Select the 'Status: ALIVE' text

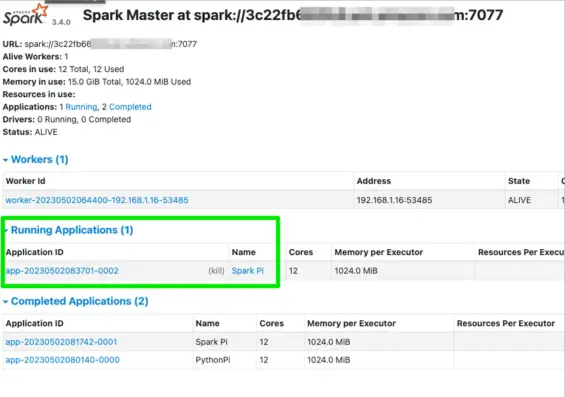[30, 132]
